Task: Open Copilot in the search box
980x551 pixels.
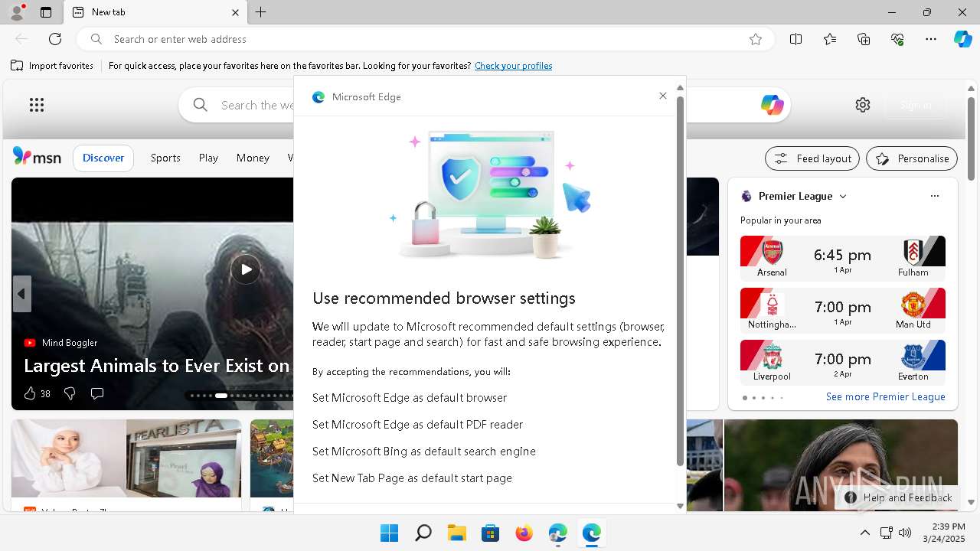Action: tap(772, 105)
